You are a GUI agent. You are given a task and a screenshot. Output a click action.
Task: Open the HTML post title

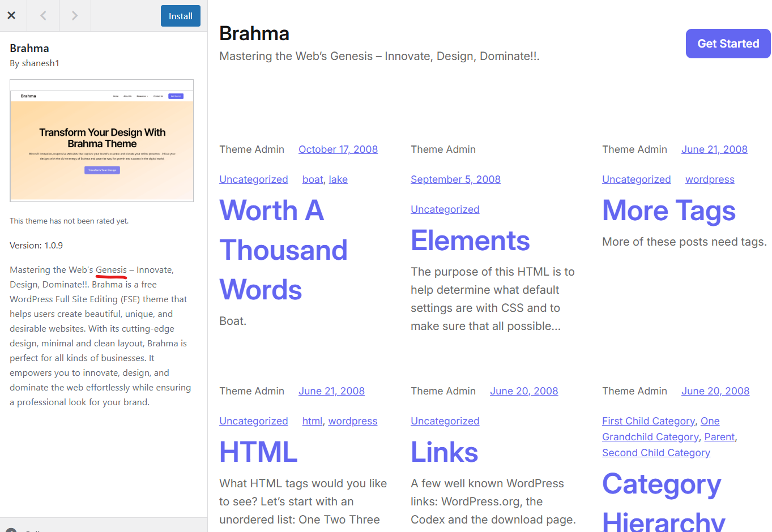click(x=258, y=452)
